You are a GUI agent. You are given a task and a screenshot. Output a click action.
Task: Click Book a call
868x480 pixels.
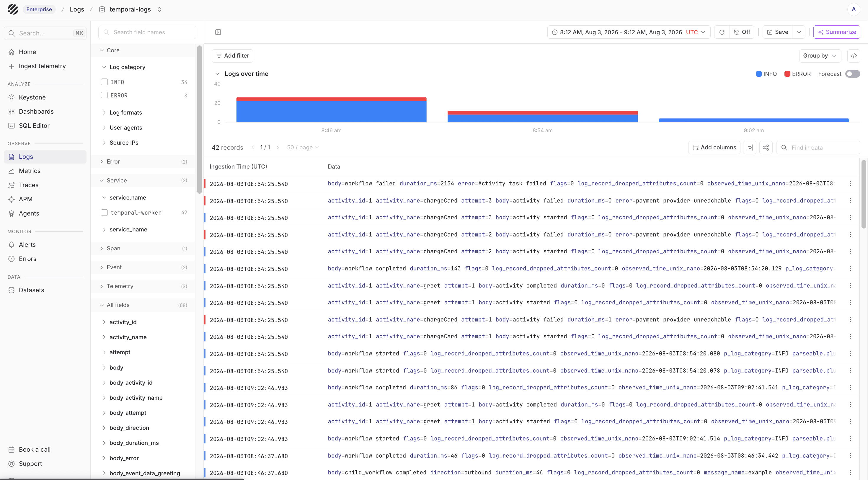[x=45, y=449]
